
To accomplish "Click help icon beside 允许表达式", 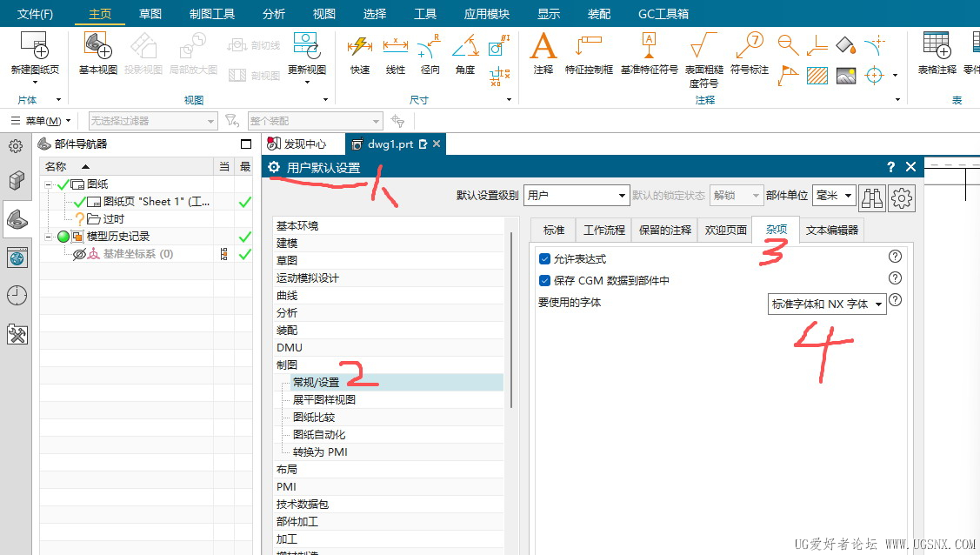I will pos(895,257).
